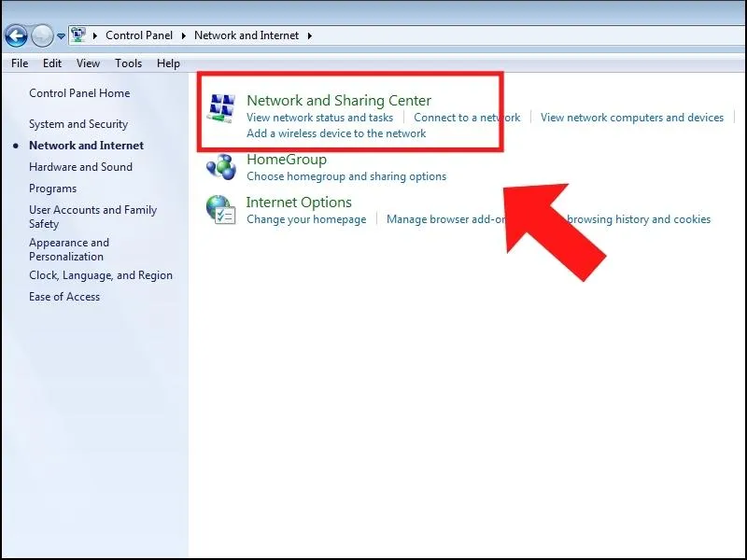This screenshot has height=560, width=747.
Task: Expand the breadcrumb arrow after Network and Internet
Action: point(308,35)
